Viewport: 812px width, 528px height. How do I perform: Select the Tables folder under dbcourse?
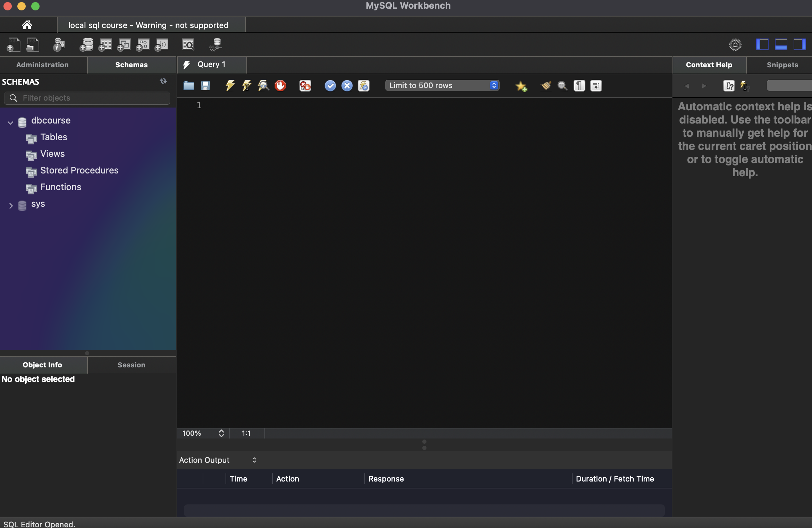click(53, 137)
